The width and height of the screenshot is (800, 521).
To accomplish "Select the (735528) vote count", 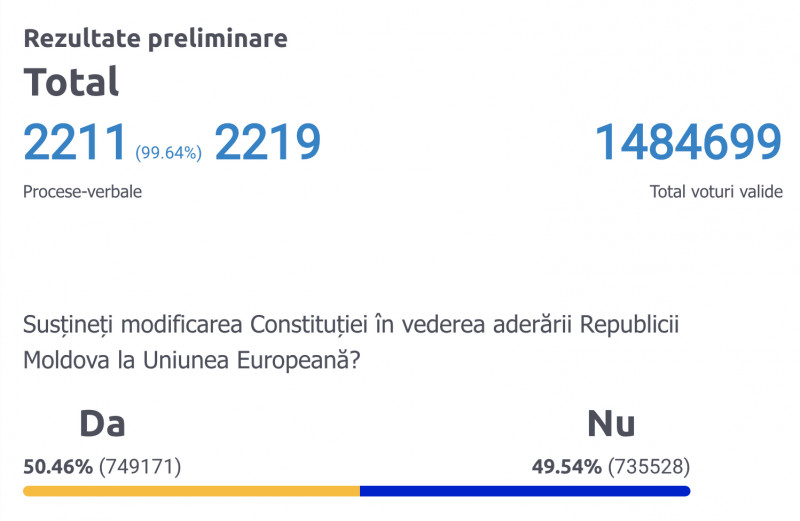I will pyautogui.click(x=649, y=466).
